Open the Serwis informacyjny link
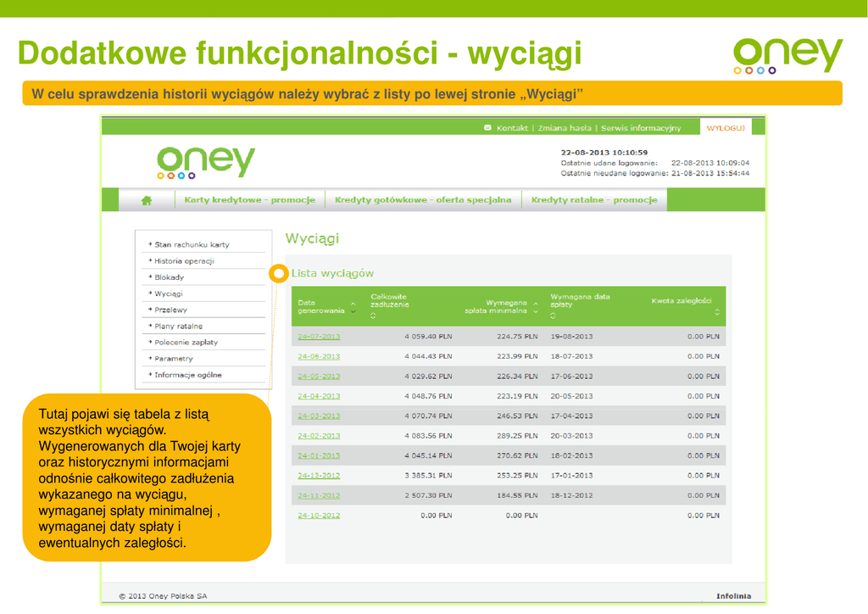This screenshot has height=614, width=868. (x=641, y=128)
